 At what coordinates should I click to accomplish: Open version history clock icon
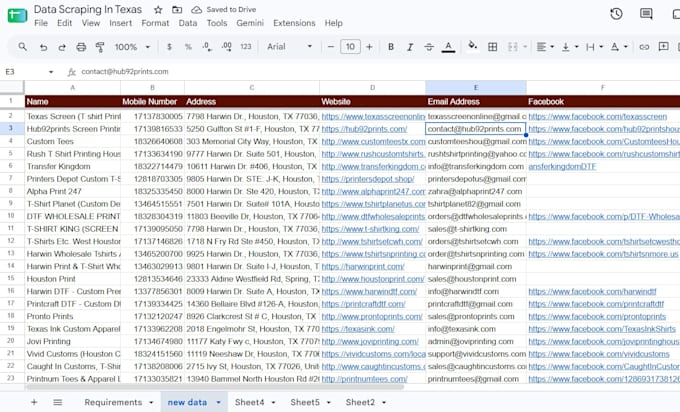coord(616,14)
